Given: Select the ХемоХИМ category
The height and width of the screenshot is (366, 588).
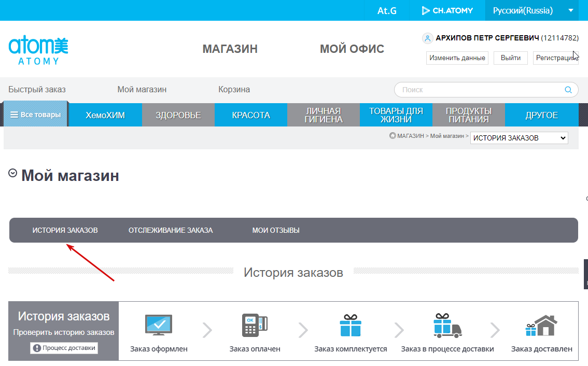Looking at the screenshot, I should (105, 115).
